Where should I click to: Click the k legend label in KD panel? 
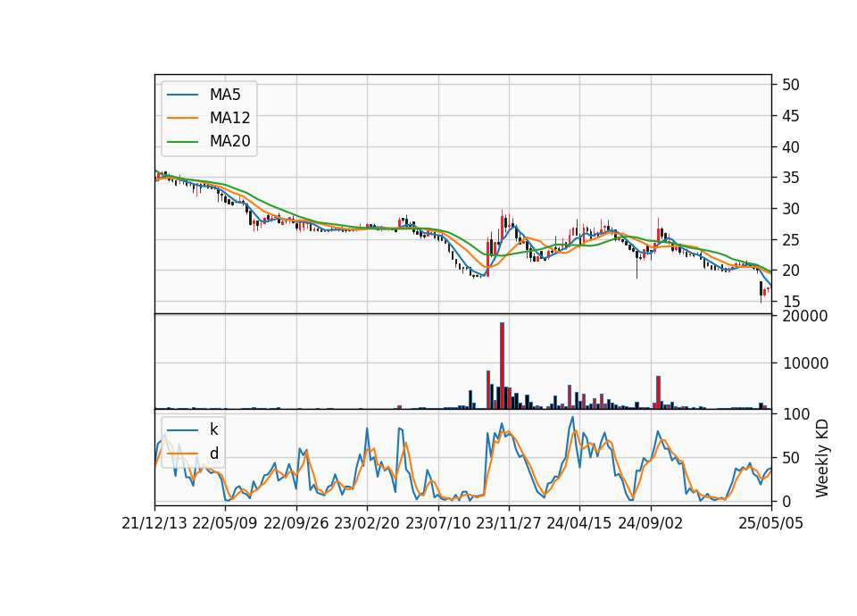click(213, 429)
